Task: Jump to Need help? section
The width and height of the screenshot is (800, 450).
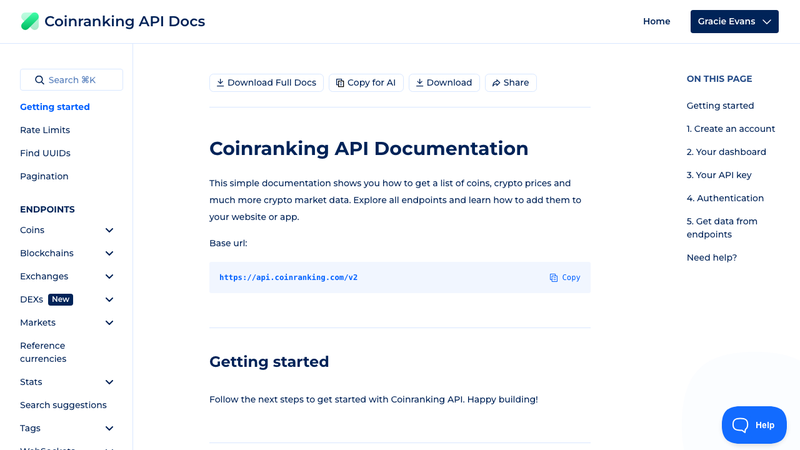Action: pos(712,258)
